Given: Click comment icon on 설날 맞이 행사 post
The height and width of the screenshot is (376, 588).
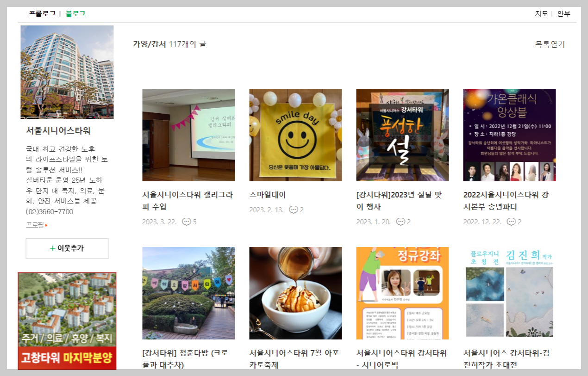Looking at the screenshot, I should [x=400, y=222].
